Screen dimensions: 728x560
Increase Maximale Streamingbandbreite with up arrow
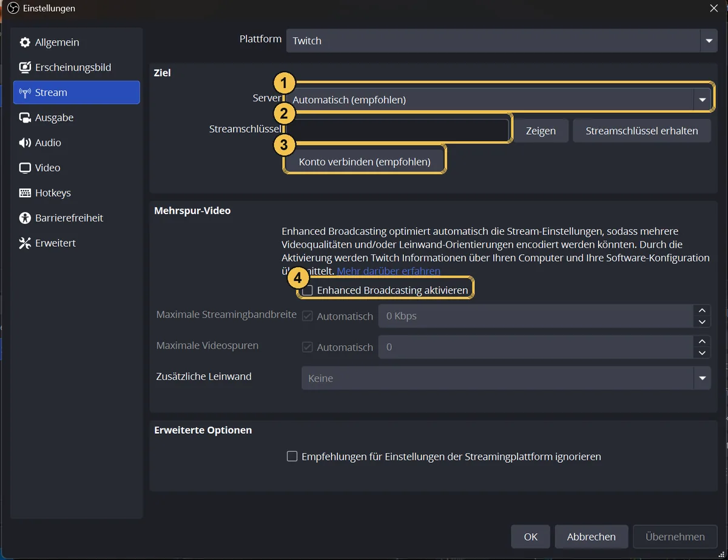[702, 310]
